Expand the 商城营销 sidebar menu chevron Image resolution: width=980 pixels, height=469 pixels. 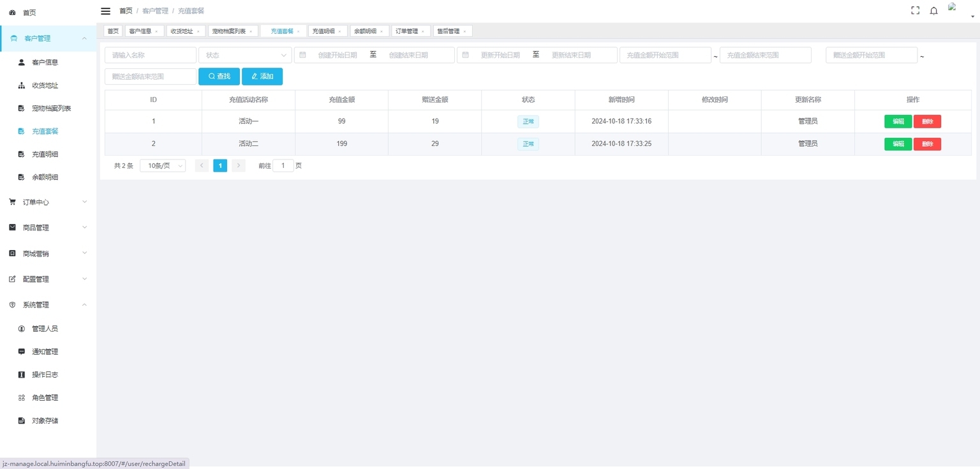coord(84,253)
